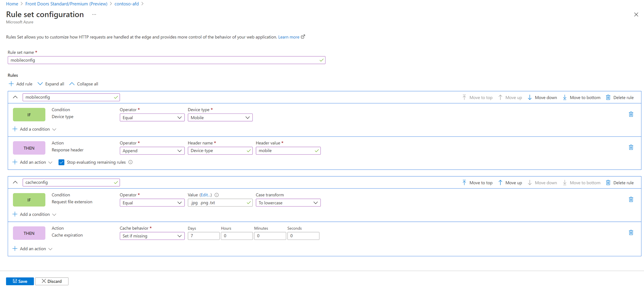The image size is (644, 293).
Task: Open the Device type Mobile dropdown
Action: pyautogui.click(x=220, y=118)
